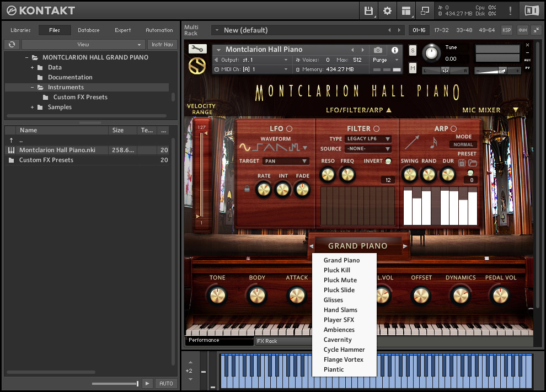
Task: Click the save disk icon in header
Action: click(368, 10)
